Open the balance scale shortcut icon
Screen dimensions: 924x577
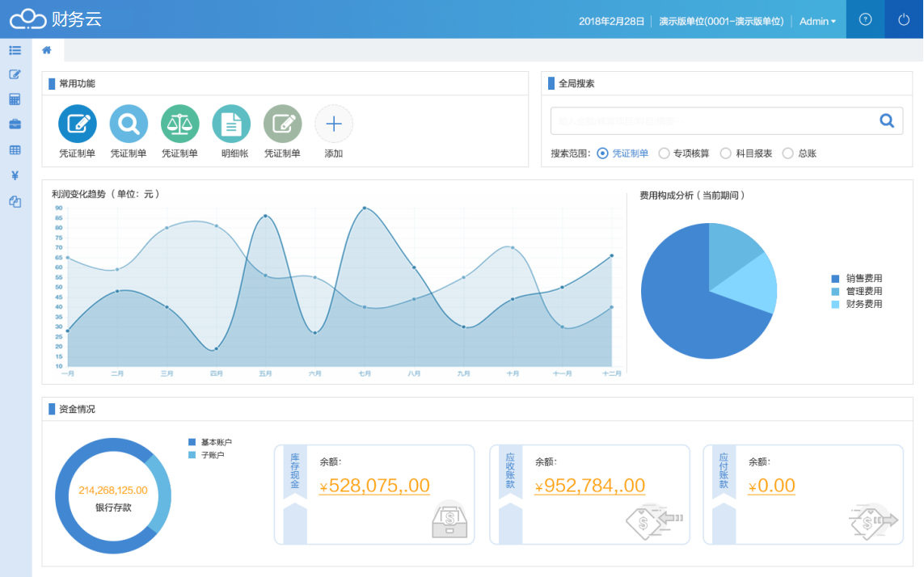[180, 124]
